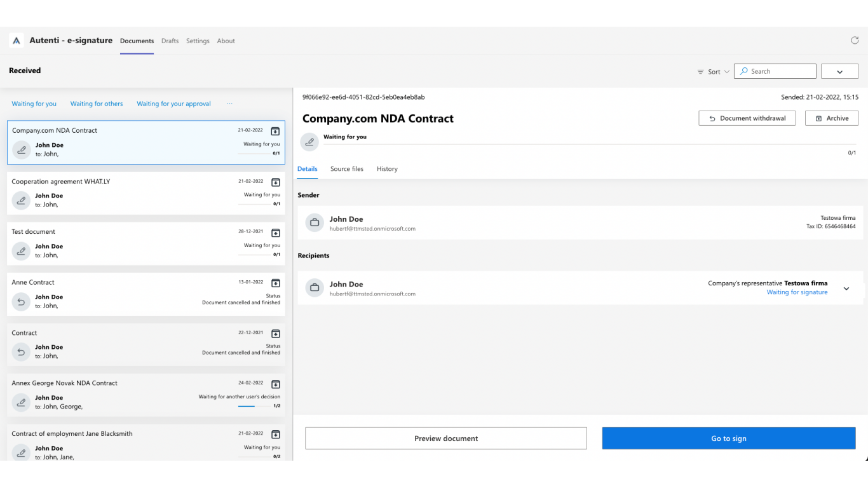Click the magnifier icon in search box
Viewport: 868px width, 488px height.
click(744, 71)
